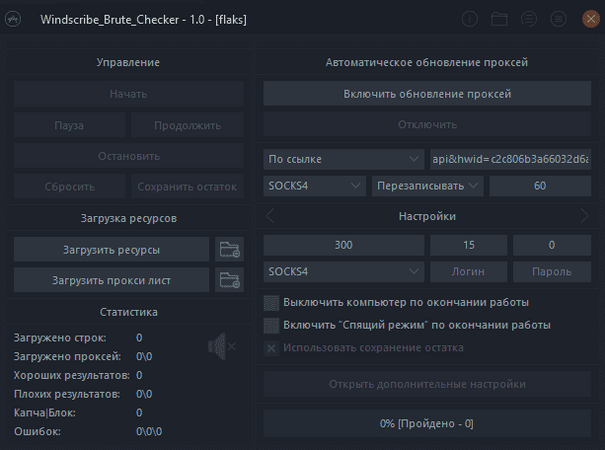This screenshot has width=605, height=450.
Task: Open SOCKS4 dropdown beside Логин field
Action: [x=343, y=272]
